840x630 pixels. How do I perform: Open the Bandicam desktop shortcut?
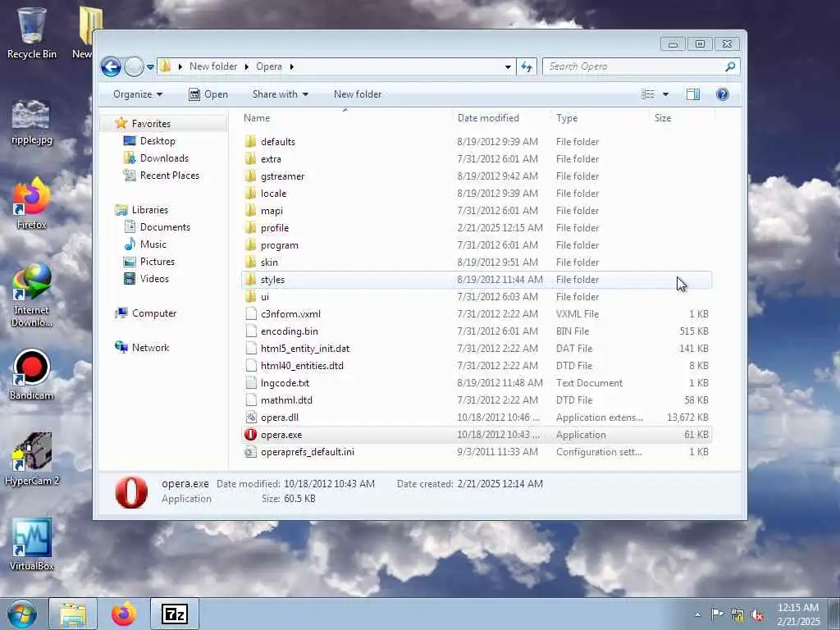click(31, 375)
